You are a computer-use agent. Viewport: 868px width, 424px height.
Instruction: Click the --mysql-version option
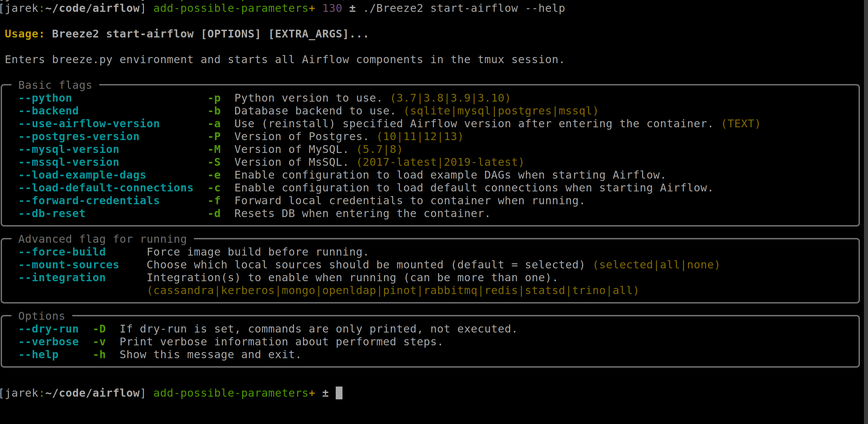pos(69,150)
